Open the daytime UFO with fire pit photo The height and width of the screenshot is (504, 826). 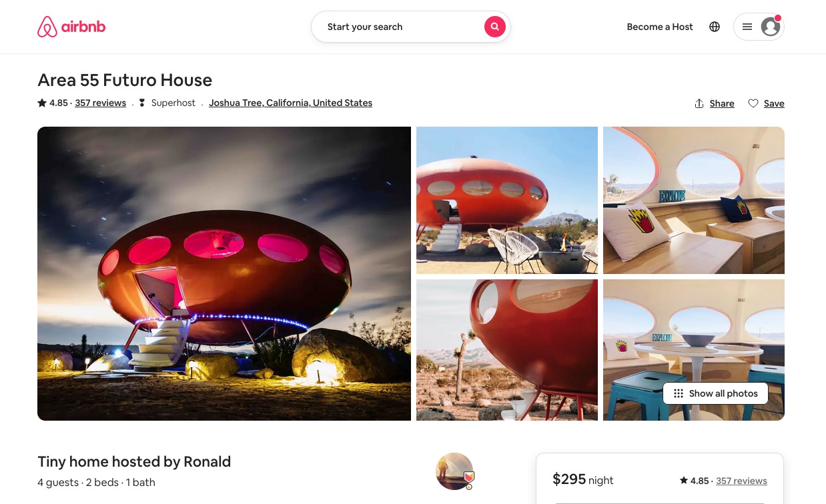point(507,200)
